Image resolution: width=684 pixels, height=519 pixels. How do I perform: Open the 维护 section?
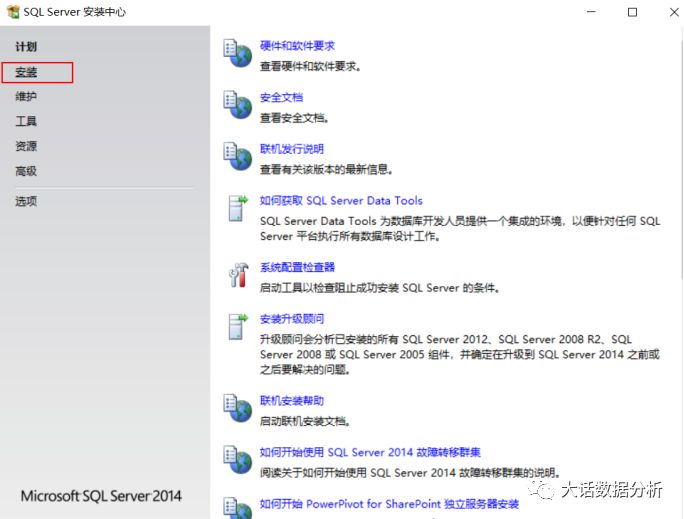[x=26, y=96]
